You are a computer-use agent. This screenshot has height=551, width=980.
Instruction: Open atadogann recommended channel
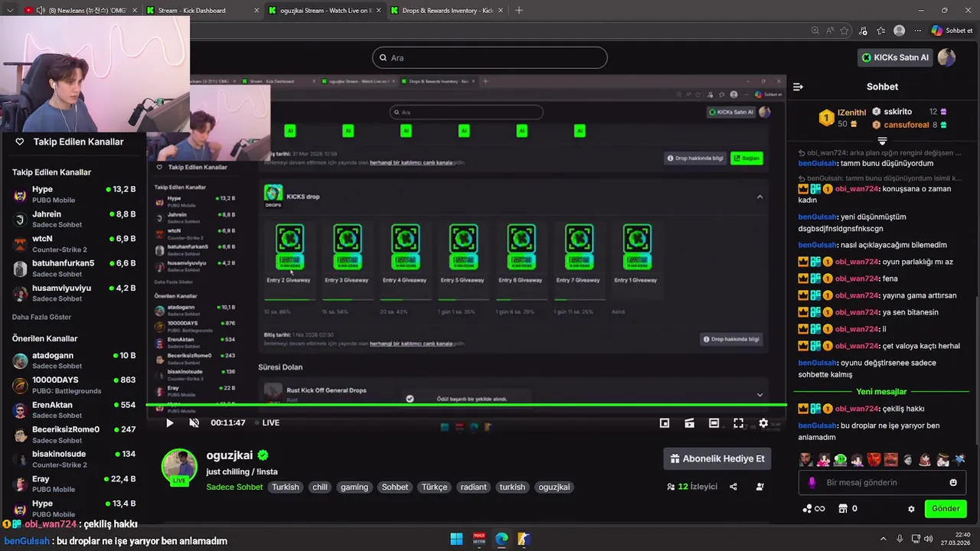click(x=73, y=360)
